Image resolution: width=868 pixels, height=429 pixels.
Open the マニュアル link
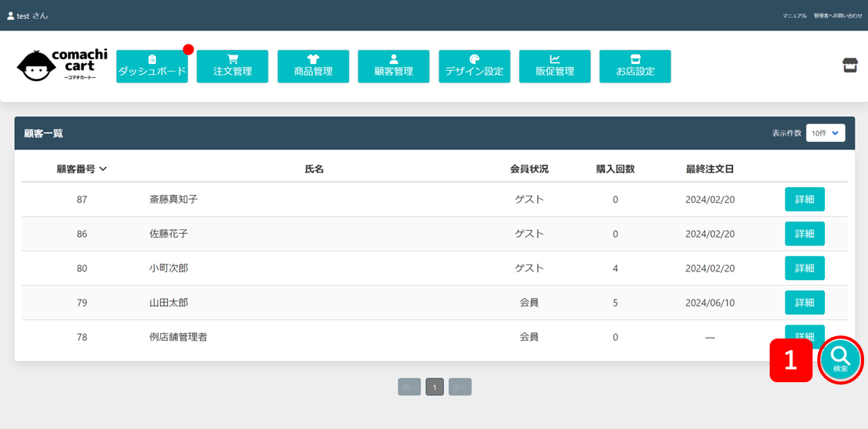click(795, 16)
